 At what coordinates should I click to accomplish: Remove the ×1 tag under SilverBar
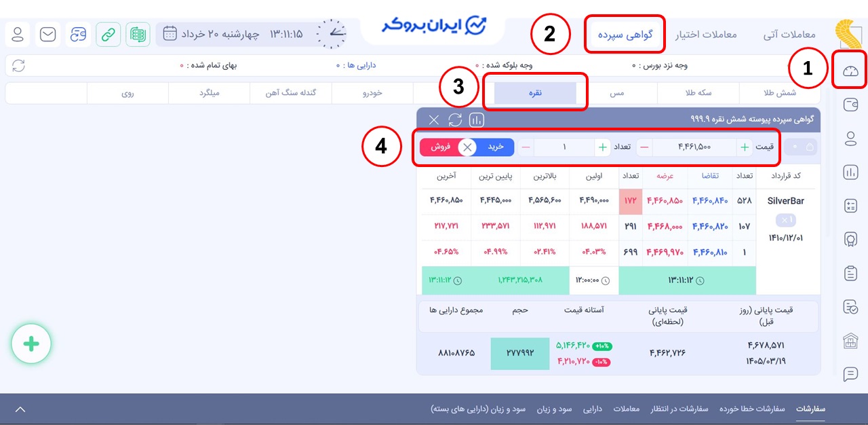tap(785, 220)
